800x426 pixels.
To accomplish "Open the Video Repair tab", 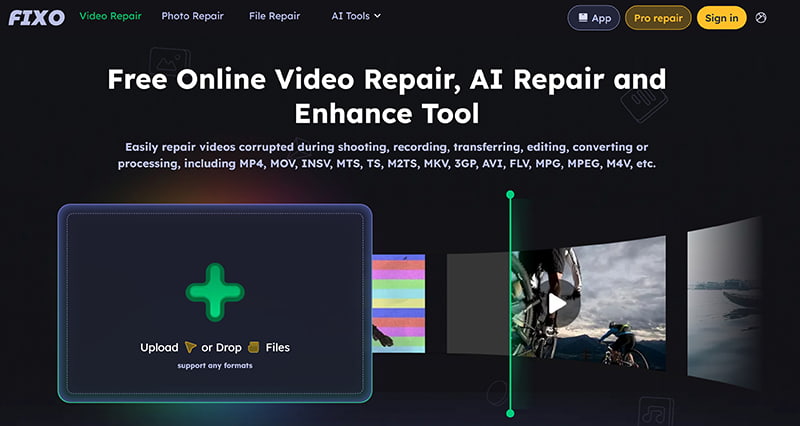I will click(110, 16).
